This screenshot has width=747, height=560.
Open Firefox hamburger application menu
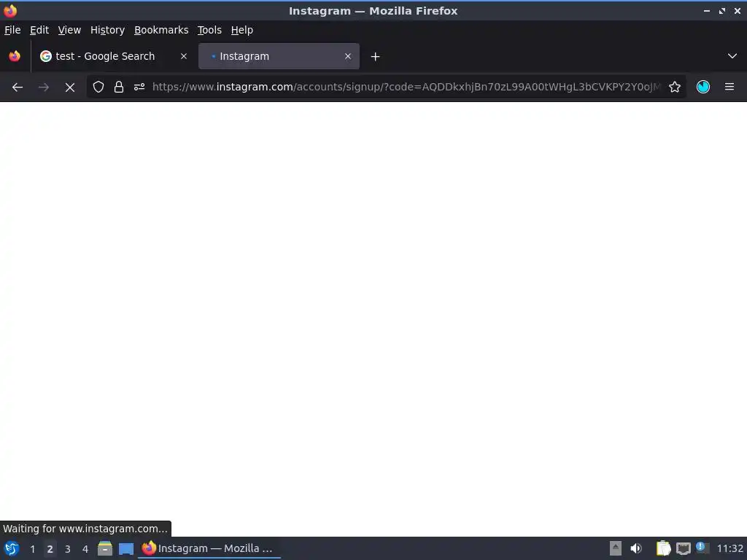point(729,87)
